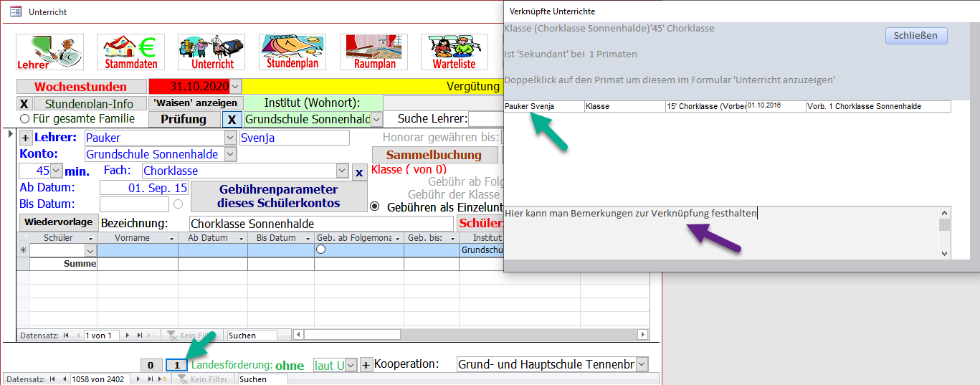The image size is (980, 385).
Task: Expand the Kooperation dropdown list
Action: 642,365
